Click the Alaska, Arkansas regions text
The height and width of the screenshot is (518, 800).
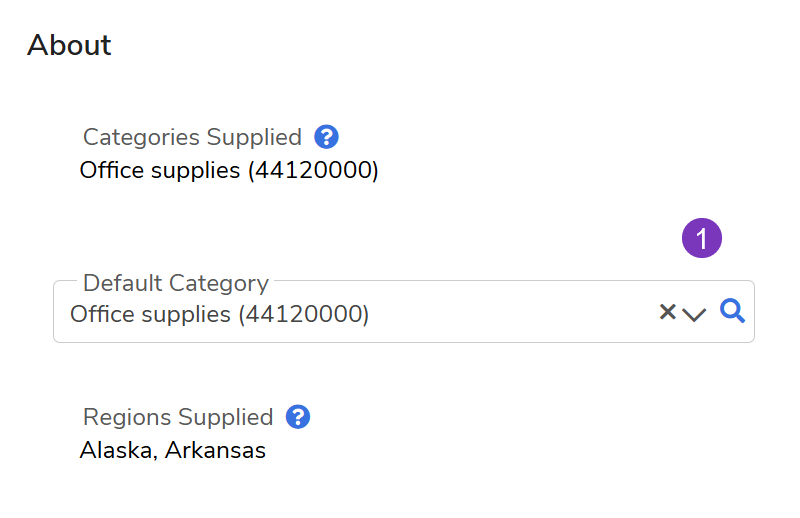[173, 450]
